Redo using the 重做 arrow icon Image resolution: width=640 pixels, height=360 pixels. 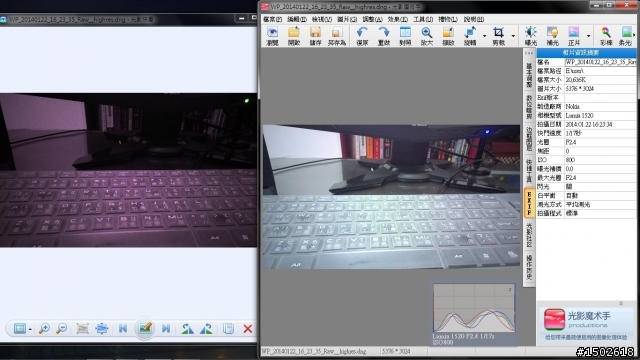pyautogui.click(x=384, y=36)
